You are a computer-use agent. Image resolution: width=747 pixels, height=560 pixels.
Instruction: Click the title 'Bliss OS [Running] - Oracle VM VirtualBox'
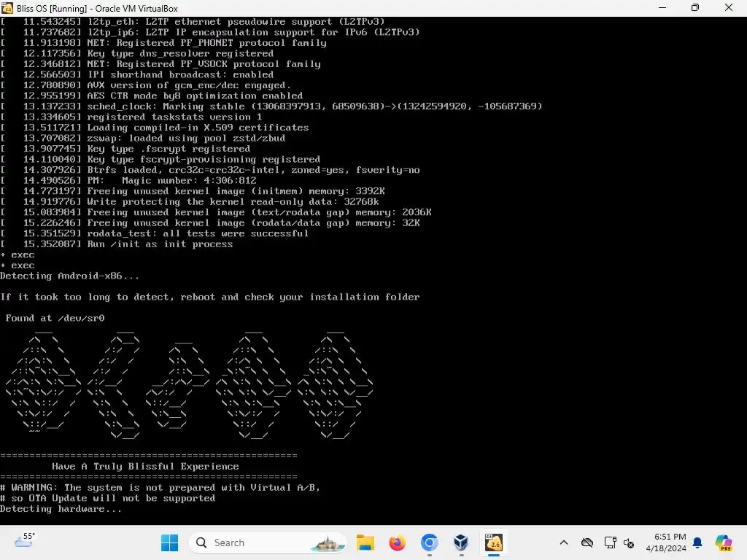pyautogui.click(x=97, y=9)
